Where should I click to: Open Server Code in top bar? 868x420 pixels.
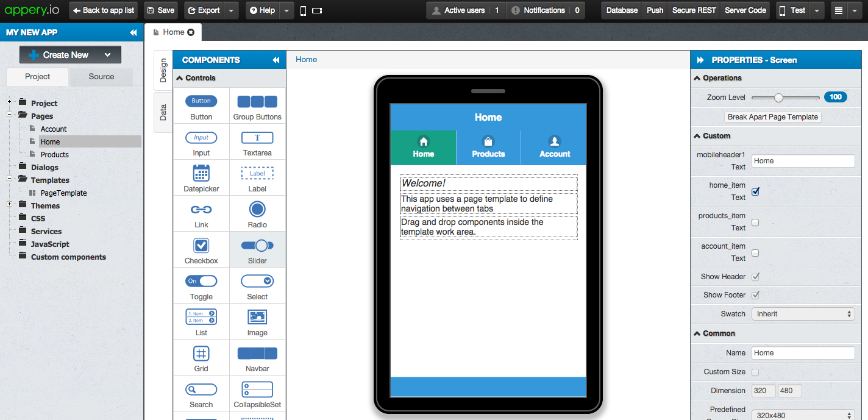point(745,10)
